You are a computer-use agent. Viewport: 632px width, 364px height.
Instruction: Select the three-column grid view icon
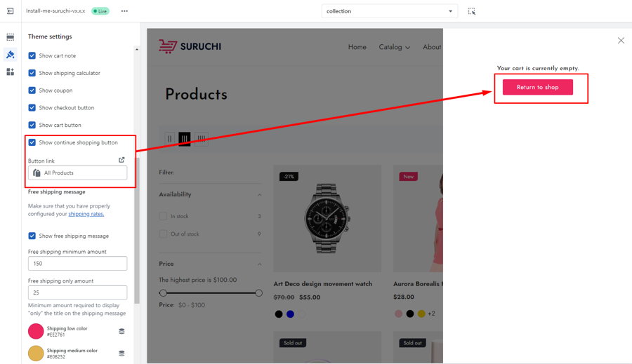(x=184, y=139)
